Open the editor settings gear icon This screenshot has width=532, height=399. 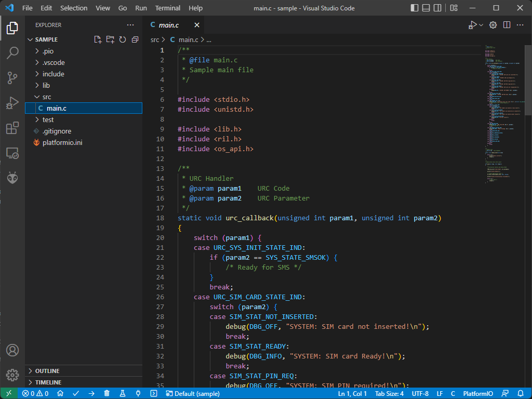click(x=493, y=25)
